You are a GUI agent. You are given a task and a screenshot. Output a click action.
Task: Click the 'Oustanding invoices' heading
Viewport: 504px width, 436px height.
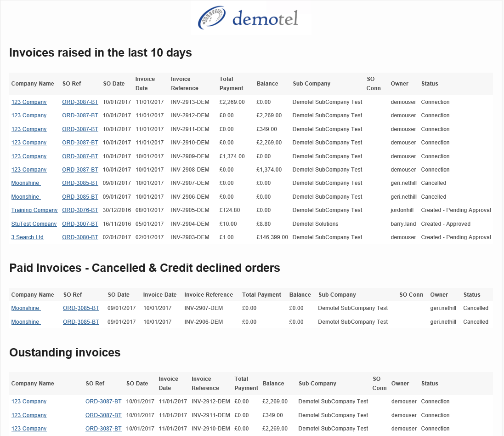tap(65, 353)
